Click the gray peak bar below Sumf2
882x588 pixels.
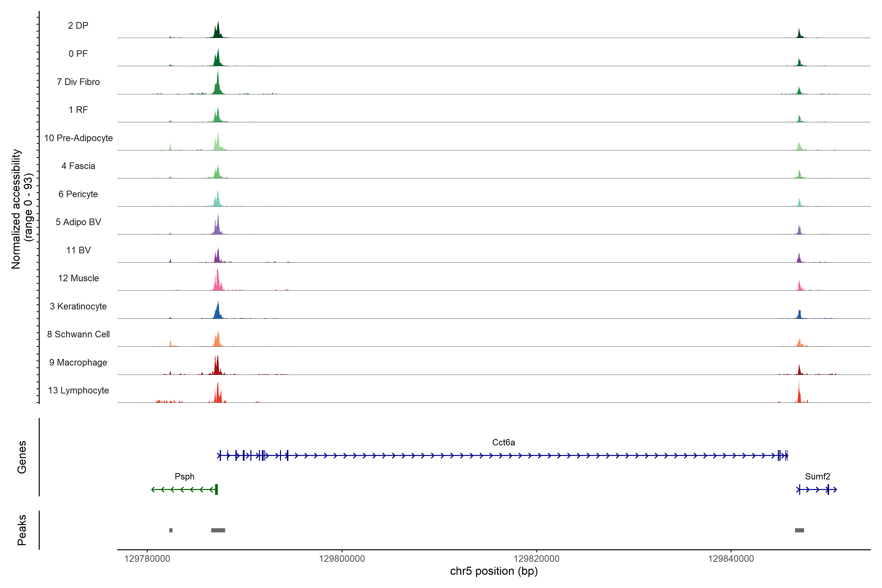(799, 530)
